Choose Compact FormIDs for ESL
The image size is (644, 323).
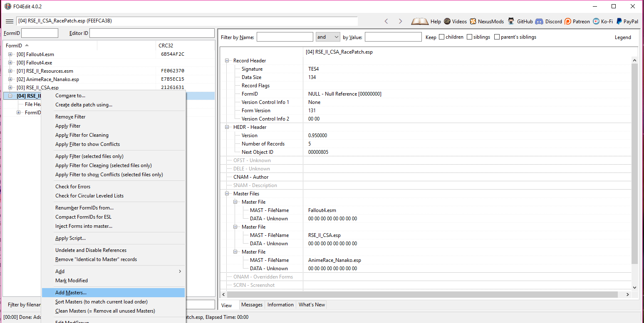tap(113, 217)
